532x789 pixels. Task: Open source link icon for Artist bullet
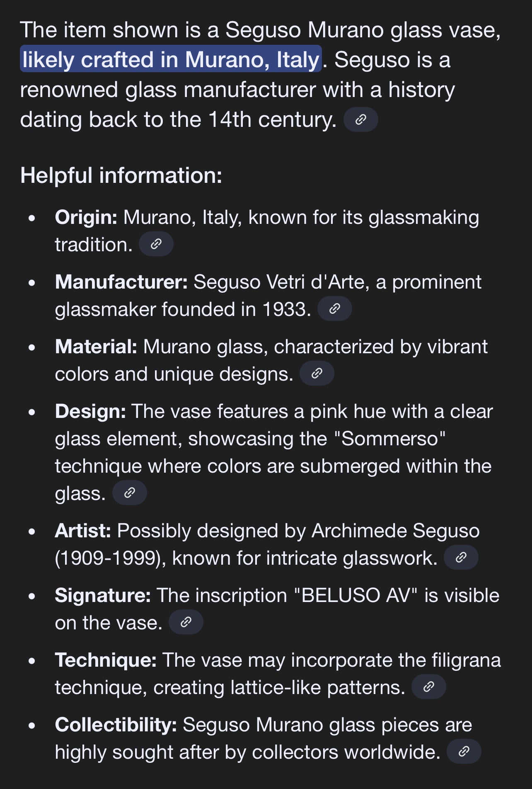(x=461, y=558)
